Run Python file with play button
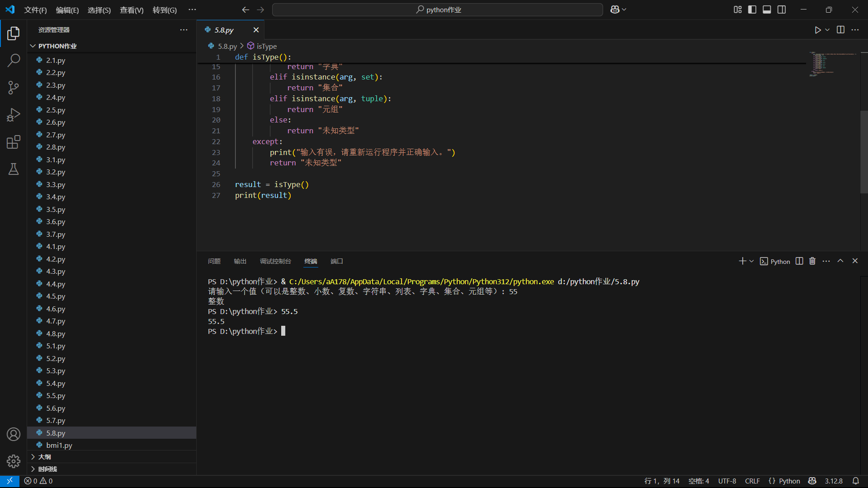868x488 pixels. [817, 30]
